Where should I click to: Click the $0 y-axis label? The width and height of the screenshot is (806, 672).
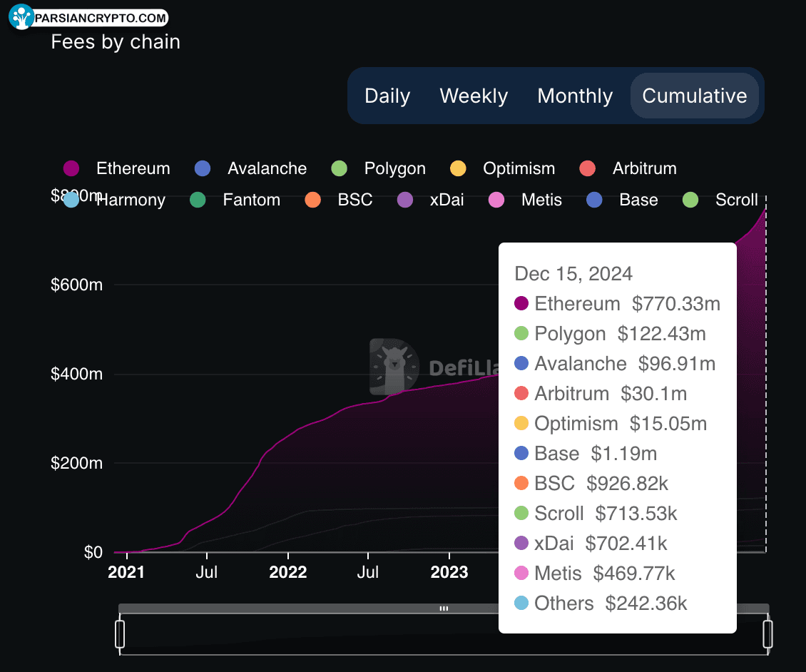click(x=93, y=552)
